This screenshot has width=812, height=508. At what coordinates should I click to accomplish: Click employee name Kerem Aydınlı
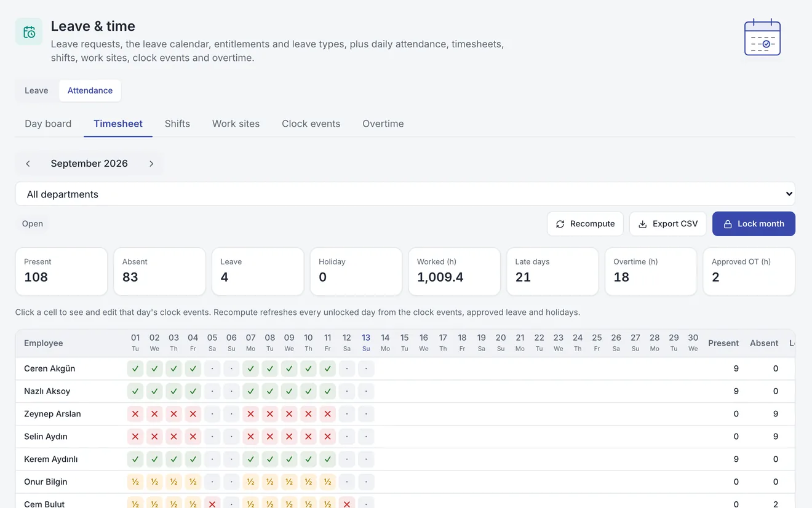click(51, 459)
